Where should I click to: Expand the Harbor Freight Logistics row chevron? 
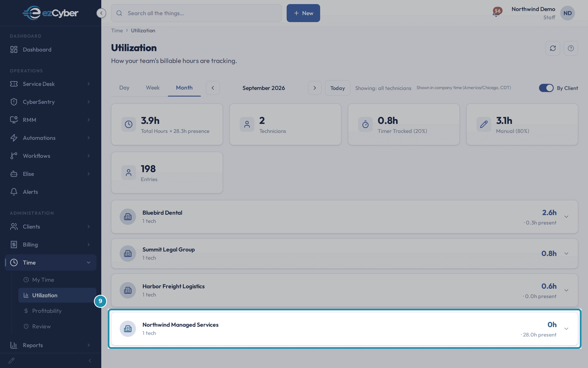coord(566,290)
